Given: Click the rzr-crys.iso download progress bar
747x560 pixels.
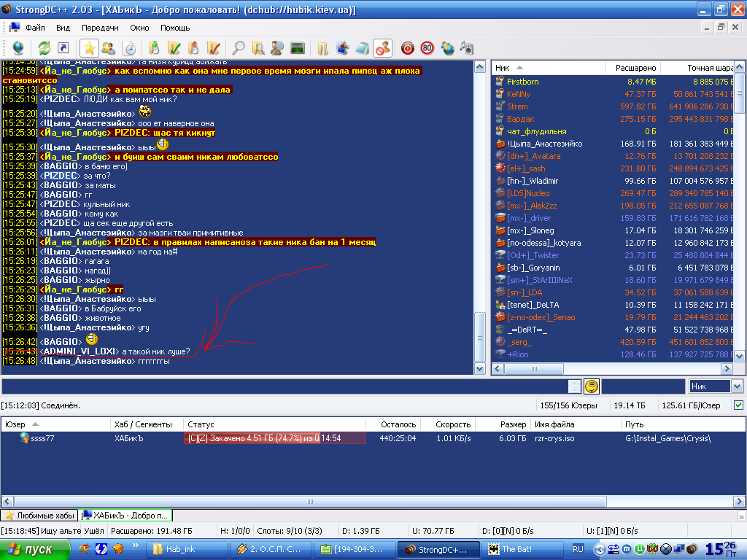Looking at the screenshot, I should pyautogui.click(x=274, y=438).
